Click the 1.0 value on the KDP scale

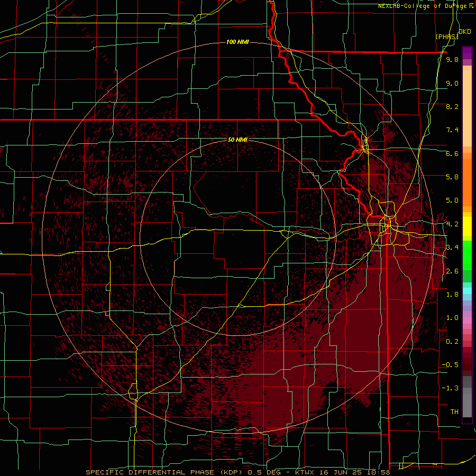tap(452, 318)
